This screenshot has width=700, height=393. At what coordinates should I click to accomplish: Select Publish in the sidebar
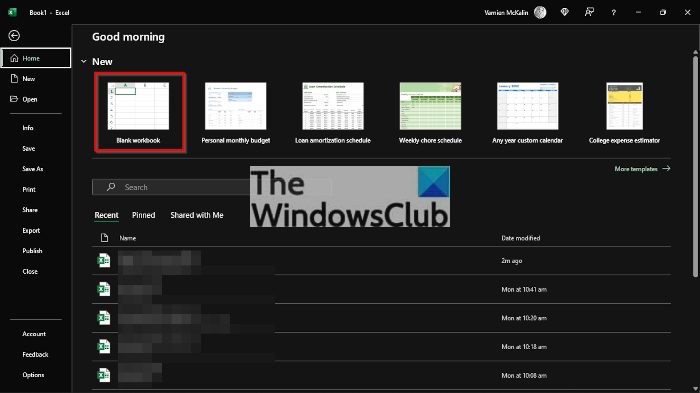(32, 251)
